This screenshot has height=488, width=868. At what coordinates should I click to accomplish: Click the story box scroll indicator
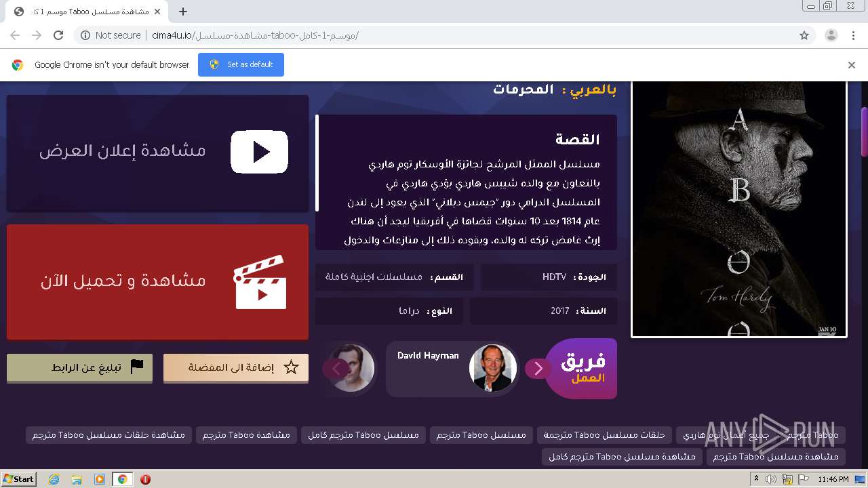coord(317,163)
